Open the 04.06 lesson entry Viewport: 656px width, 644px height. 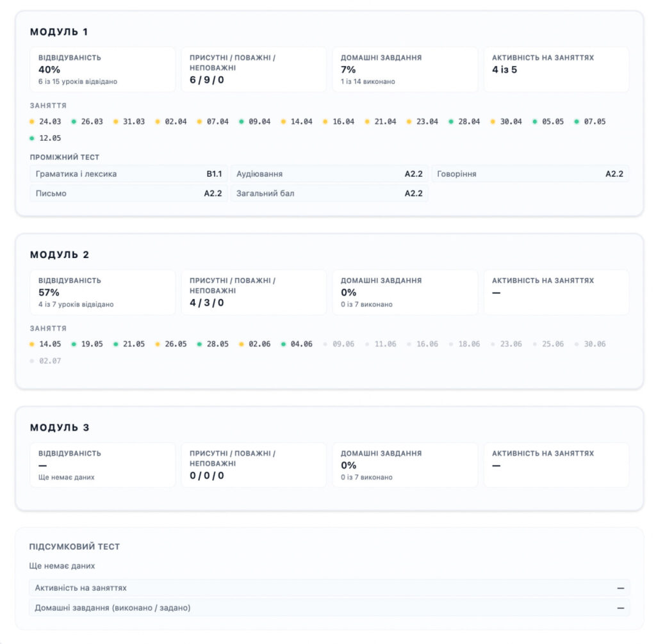pyautogui.click(x=297, y=344)
